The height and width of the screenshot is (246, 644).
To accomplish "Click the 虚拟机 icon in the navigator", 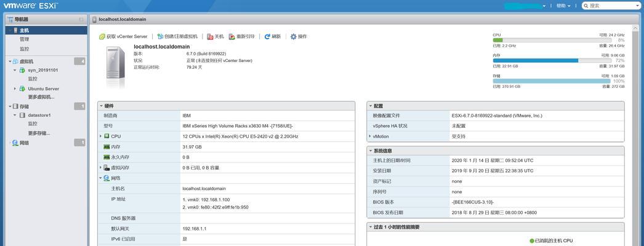I will [x=15, y=61].
